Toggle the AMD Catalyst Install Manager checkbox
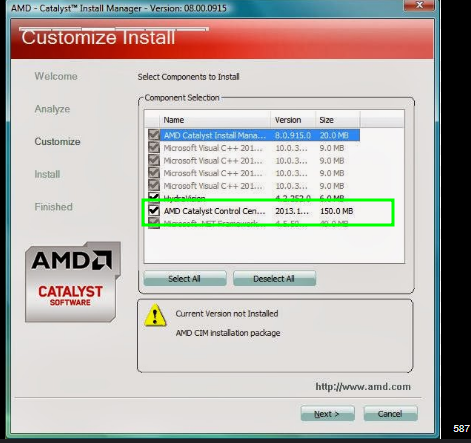 click(154, 135)
